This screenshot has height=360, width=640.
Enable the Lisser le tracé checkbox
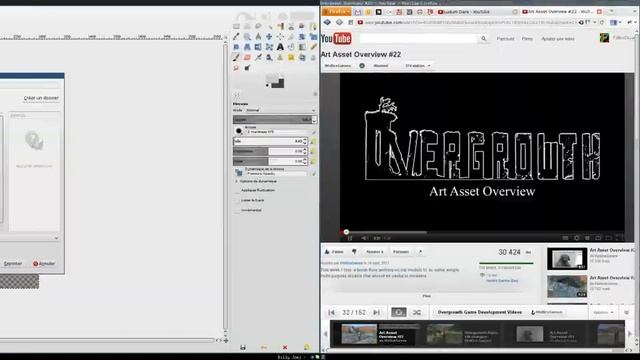point(237,201)
